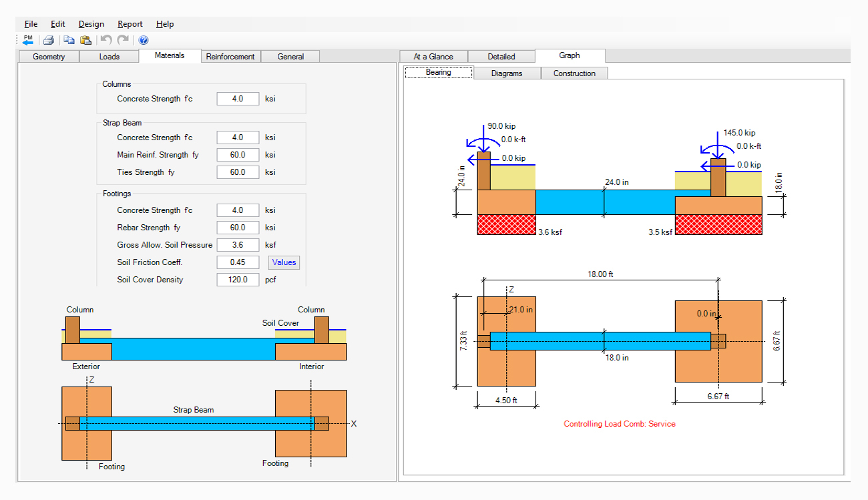Click the Undo arrow icon
The height and width of the screenshot is (500, 868).
pos(106,40)
